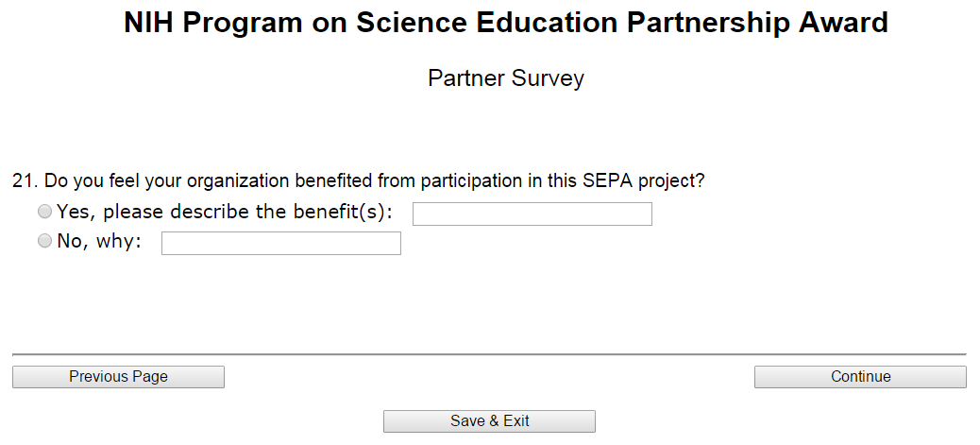This screenshot has width=980, height=445.
Task: Click the word "benefit(s)" in Yes option
Action: pos(342,212)
